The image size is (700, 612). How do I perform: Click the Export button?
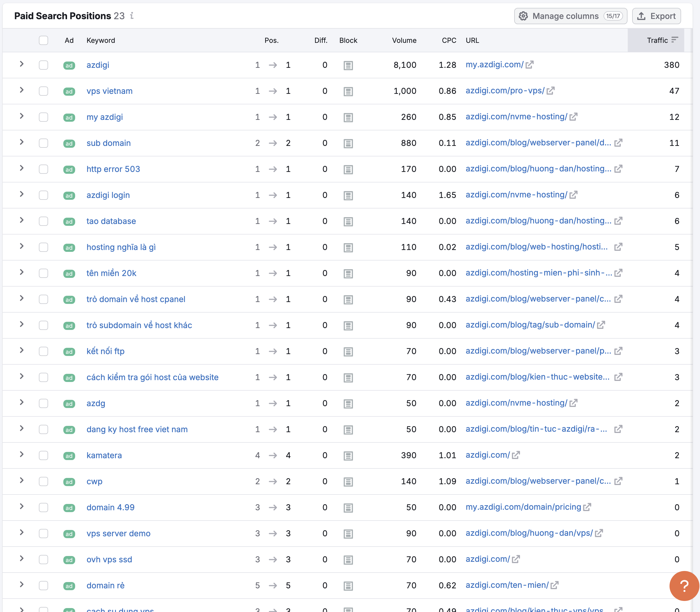pos(656,16)
